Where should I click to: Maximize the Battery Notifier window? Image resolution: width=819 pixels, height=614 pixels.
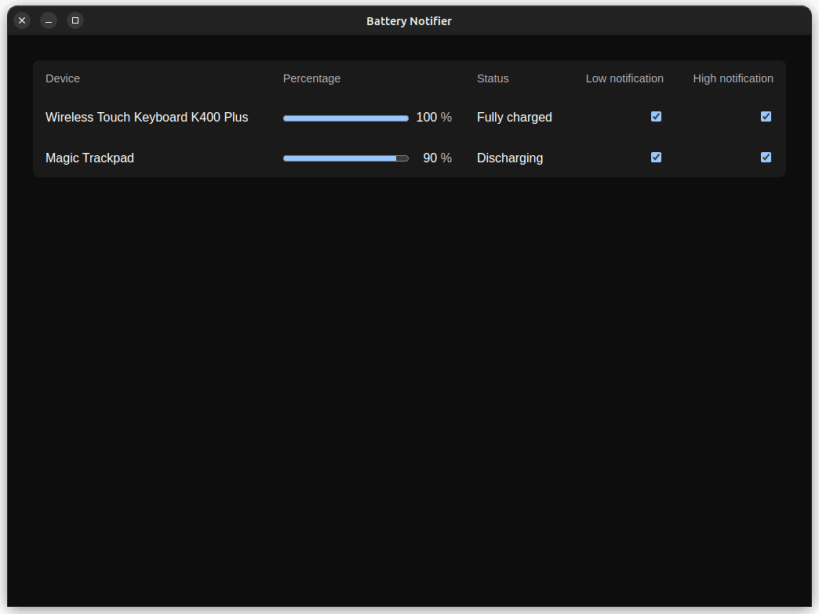pyautogui.click(x=75, y=21)
